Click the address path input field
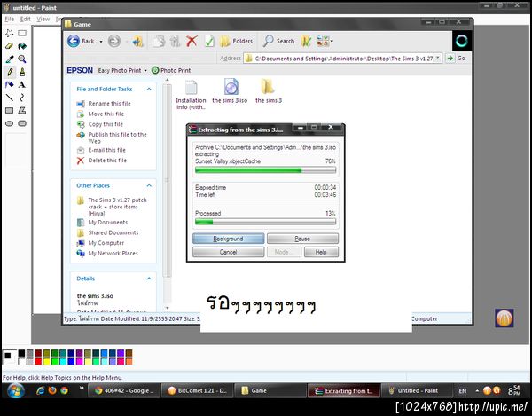Screen dimensions: 532x416 click(343, 58)
